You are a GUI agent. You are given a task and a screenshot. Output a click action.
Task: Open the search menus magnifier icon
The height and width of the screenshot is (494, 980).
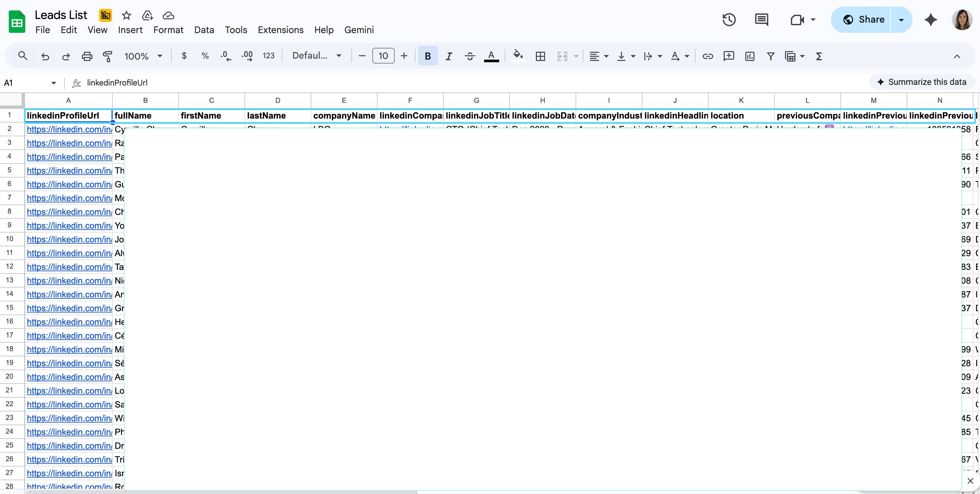[x=23, y=56]
